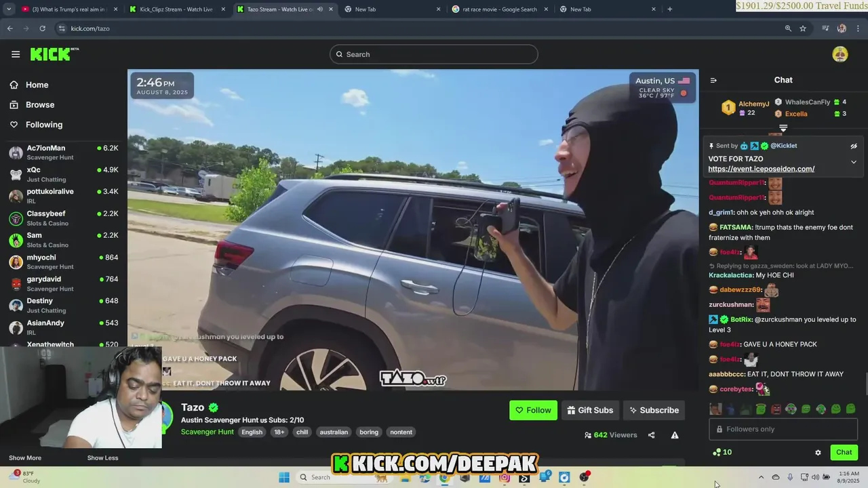
Task: Open mhyochi channel in sidebar
Action: pos(64,262)
